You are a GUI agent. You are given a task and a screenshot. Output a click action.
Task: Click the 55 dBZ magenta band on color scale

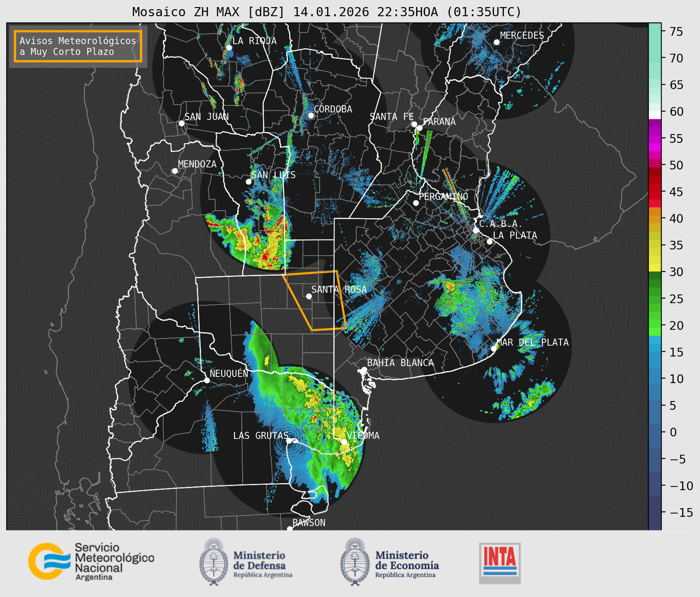pyautogui.click(x=655, y=139)
